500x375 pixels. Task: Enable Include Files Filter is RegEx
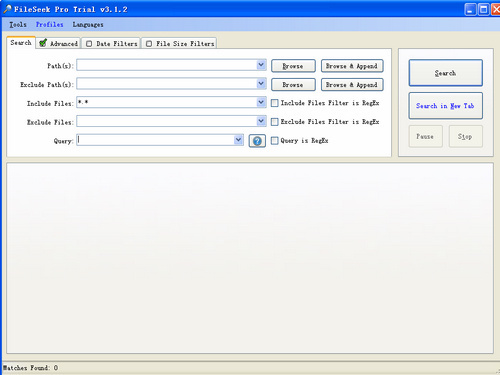coord(274,103)
